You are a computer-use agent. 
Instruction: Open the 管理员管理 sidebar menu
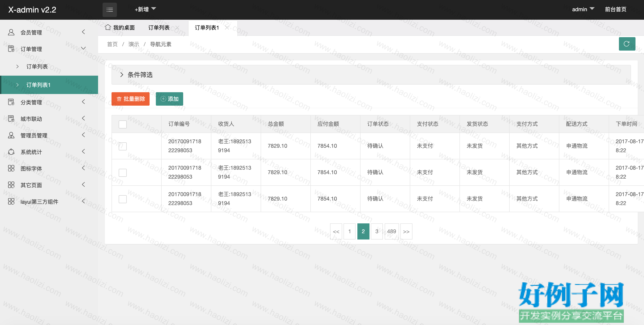pyautogui.click(x=49, y=135)
